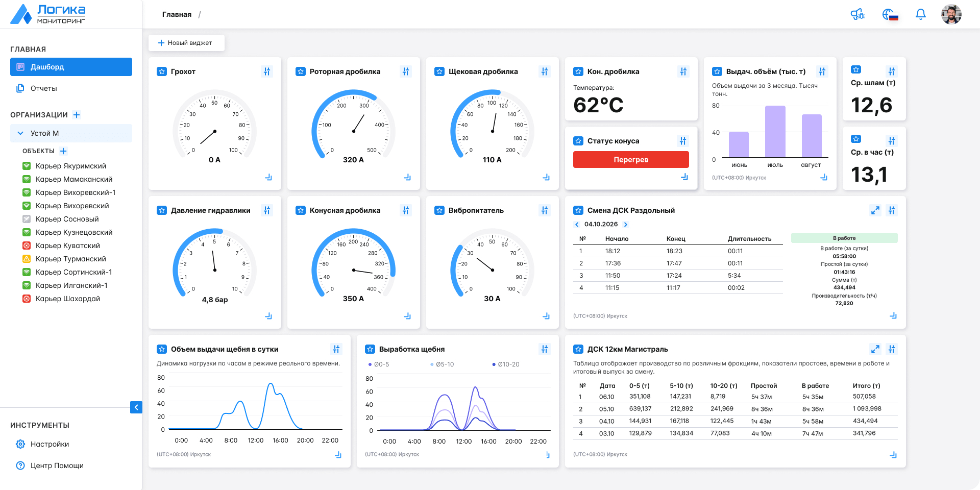Click the Главная breadcrumb

(x=177, y=14)
